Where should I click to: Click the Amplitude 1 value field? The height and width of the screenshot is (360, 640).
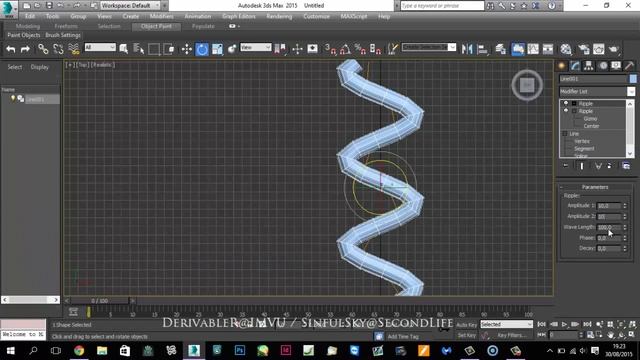[609, 206]
